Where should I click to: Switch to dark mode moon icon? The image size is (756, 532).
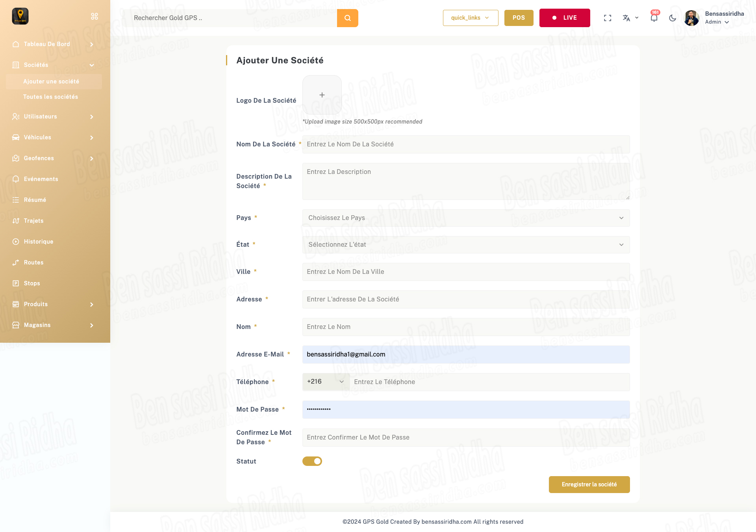[x=673, y=18]
